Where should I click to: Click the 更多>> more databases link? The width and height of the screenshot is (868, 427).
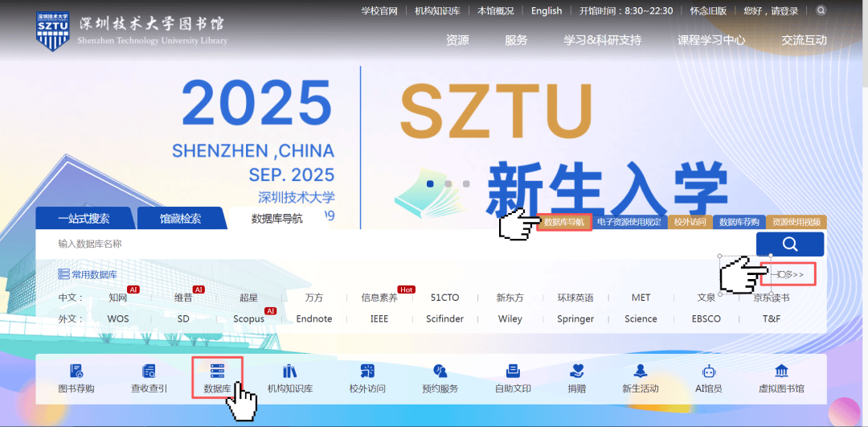(x=789, y=274)
